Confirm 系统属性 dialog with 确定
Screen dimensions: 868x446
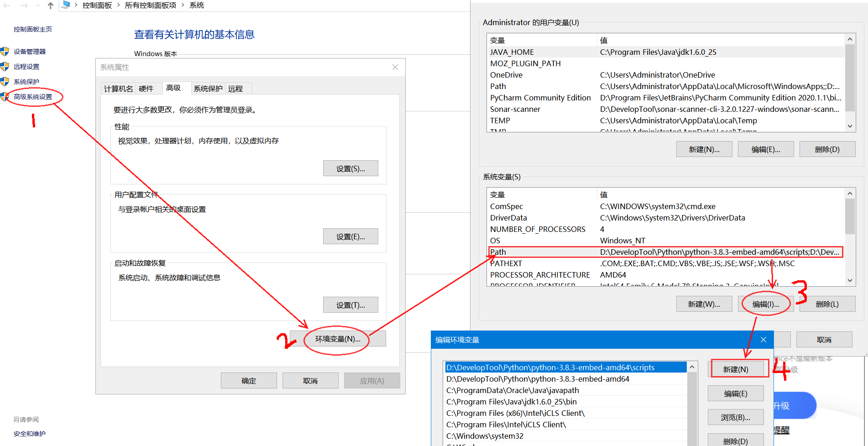(x=249, y=381)
